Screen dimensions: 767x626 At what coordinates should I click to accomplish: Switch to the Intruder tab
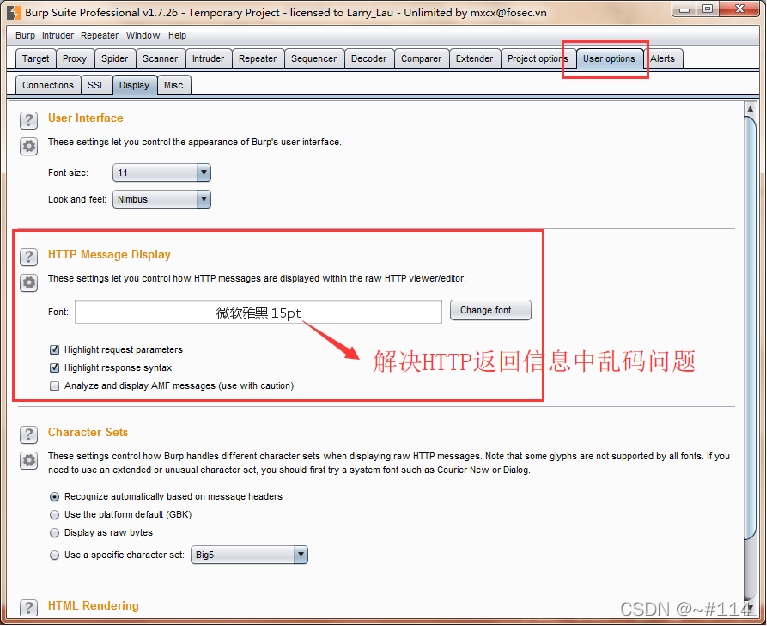[x=208, y=59]
